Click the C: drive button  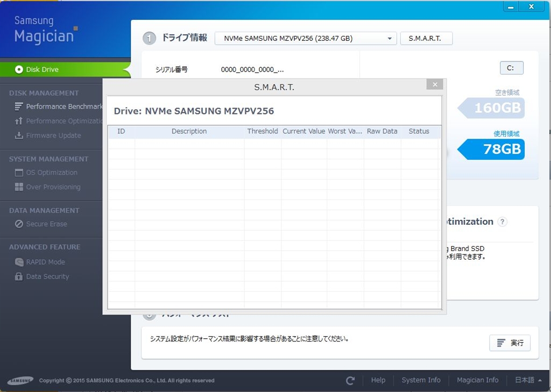coord(512,68)
